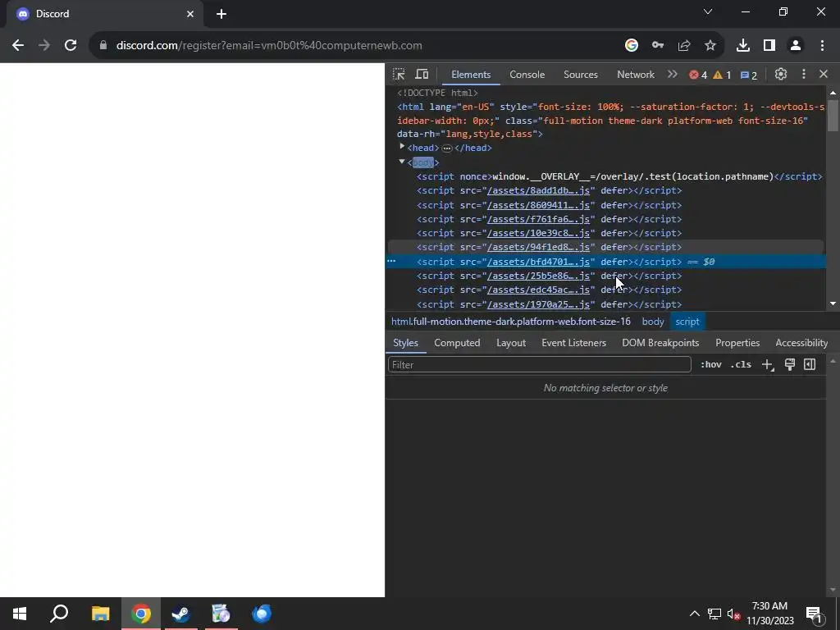Image resolution: width=840 pixels, height=630 pixels.
Task: Select the body breadcrumb
Action: pyautogui.click(x=652, y=322)
